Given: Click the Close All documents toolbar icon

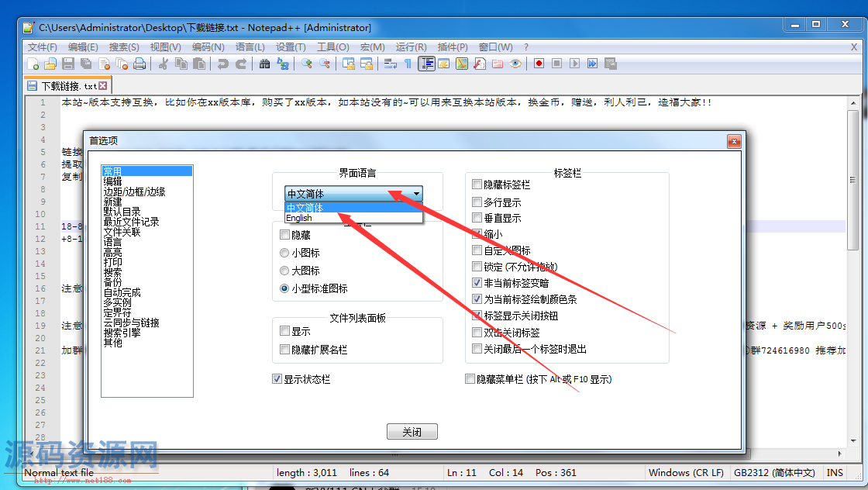Looking at the screenshot, I should click(122, 64).
